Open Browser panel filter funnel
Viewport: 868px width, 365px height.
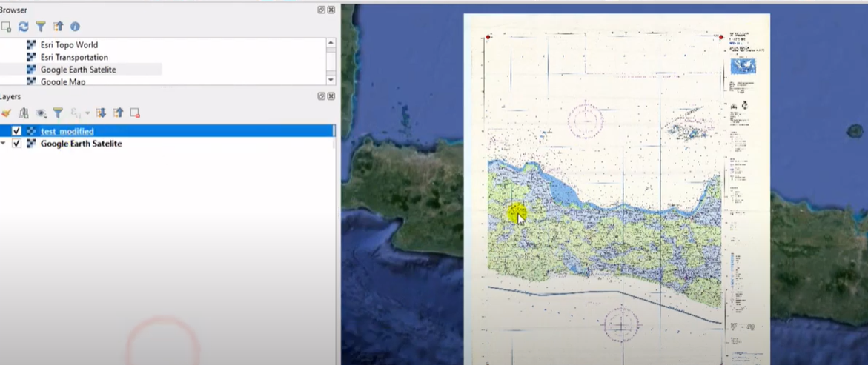pyautogui.click(x=41, y=27)
